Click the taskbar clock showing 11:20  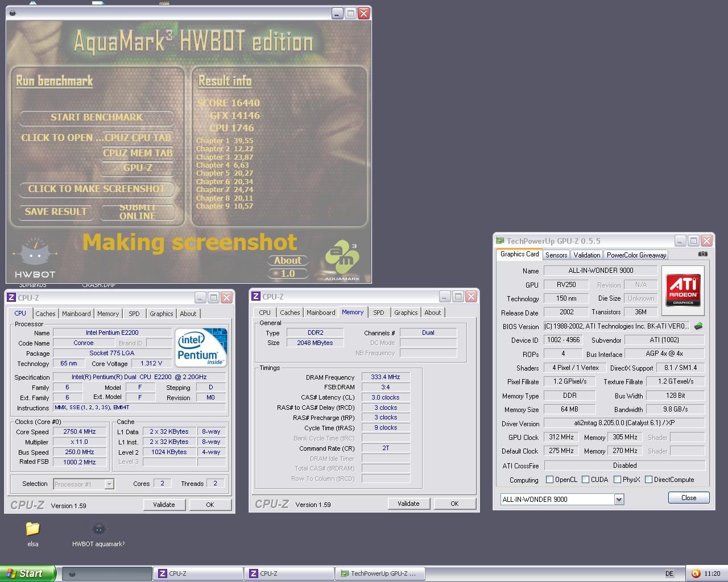pyautogui.click(x=712, y=574)
